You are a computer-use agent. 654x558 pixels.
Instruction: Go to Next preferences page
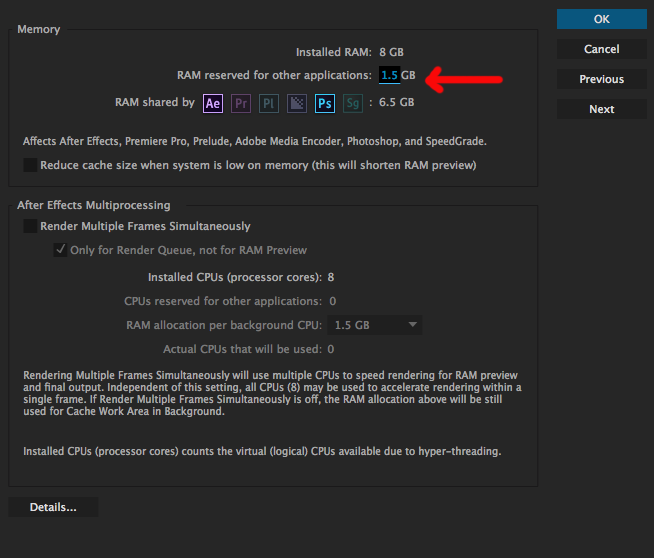pyautogui.click(x=601, y=109)
